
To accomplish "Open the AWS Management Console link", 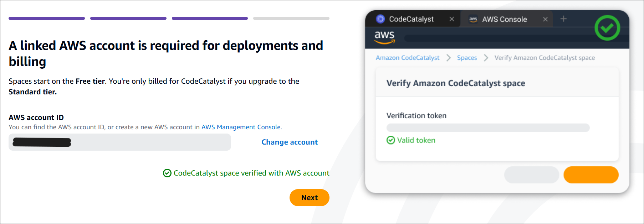I will [x=241, y=127].
